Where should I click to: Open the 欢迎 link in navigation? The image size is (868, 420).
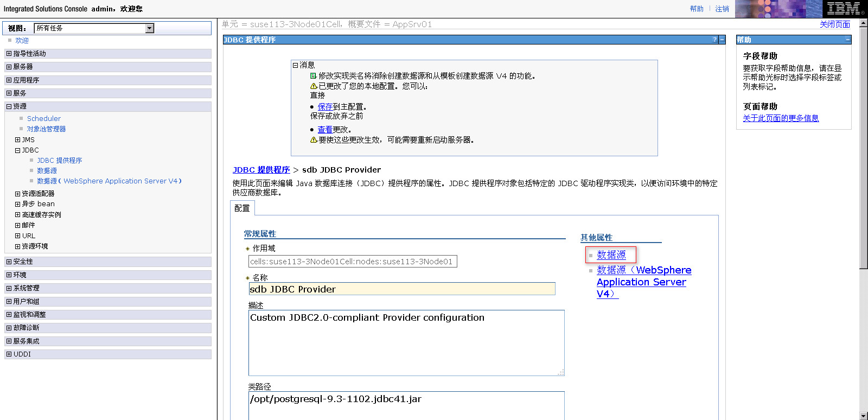(x=22, y=41)
